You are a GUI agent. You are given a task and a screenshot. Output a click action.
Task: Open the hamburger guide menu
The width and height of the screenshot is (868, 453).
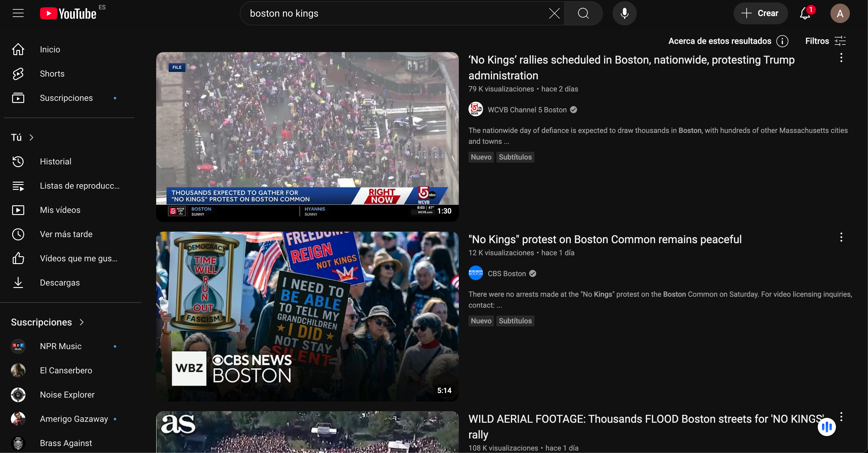coord(18,13)
